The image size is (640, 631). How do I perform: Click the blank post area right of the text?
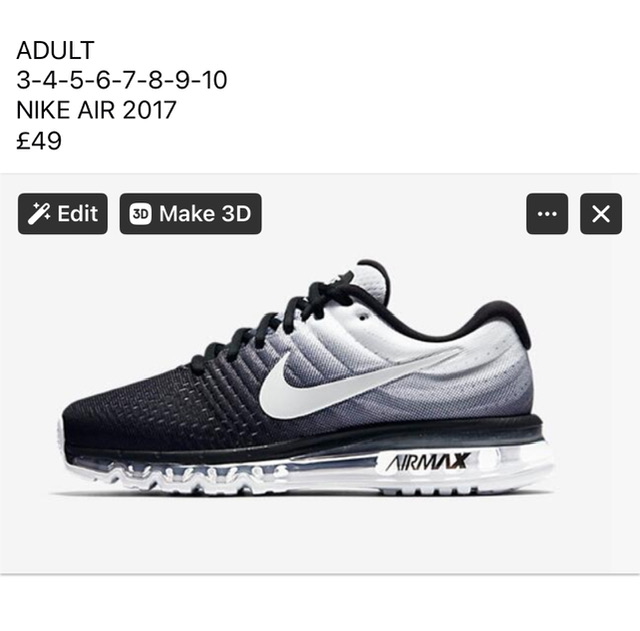click(433, 94)
